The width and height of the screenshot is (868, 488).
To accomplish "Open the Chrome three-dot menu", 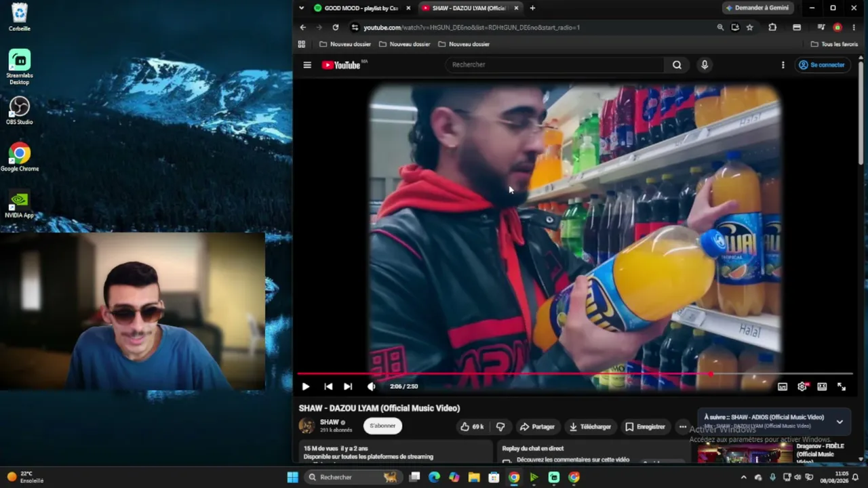I will [x=854, y=27].
